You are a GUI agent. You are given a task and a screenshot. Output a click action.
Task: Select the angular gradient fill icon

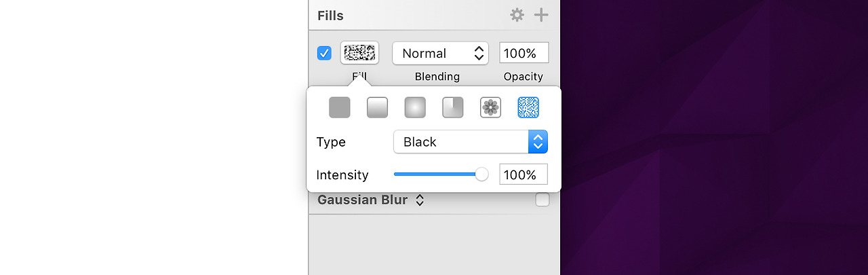tap(453, 107)
